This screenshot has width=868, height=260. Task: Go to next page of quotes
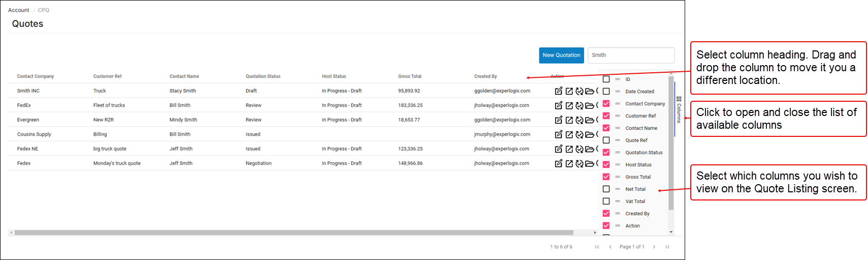pos(654,247)
